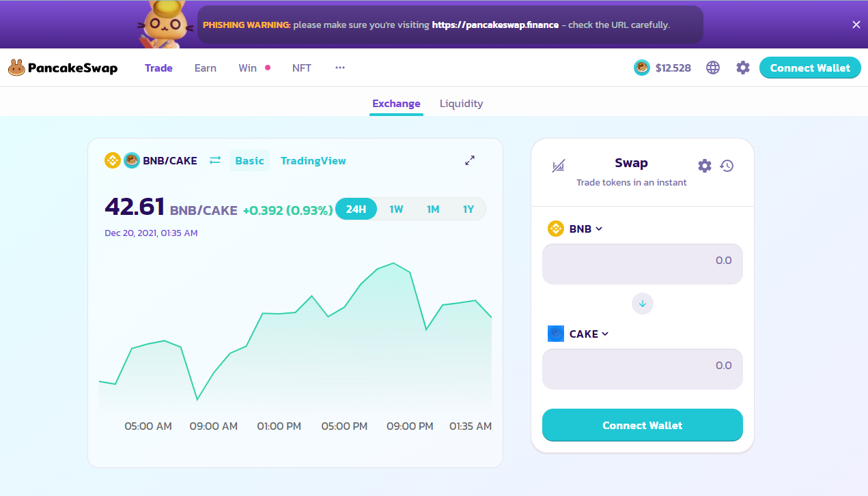
Task: Expand the price chart to fullscreen
Action: [470, 160]
